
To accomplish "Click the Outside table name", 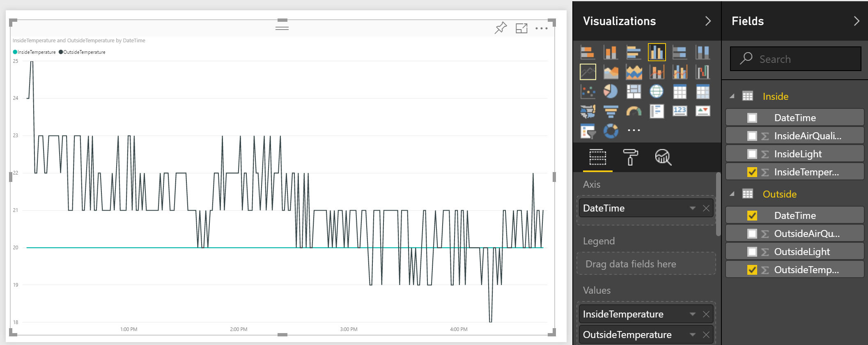I will click(x=779, y=194).
